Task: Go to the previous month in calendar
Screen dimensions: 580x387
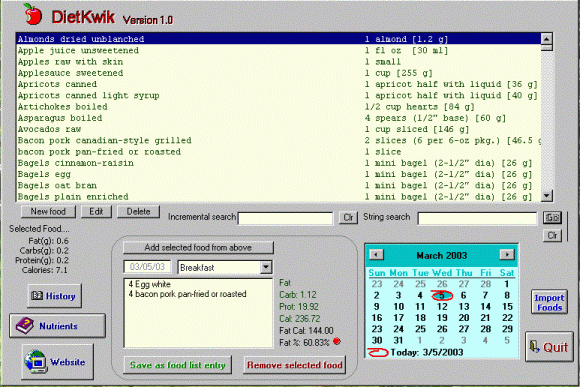Action: tap(377, 255)
